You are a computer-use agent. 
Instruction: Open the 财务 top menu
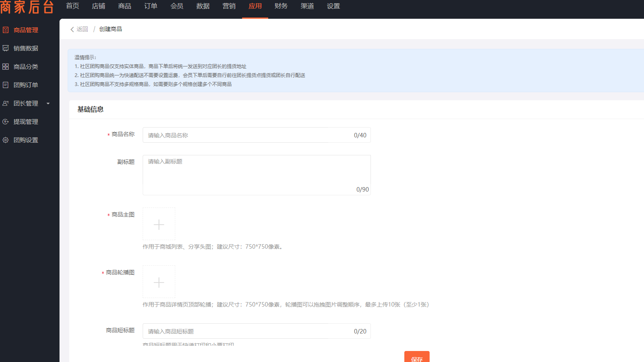tap(281, 6)
